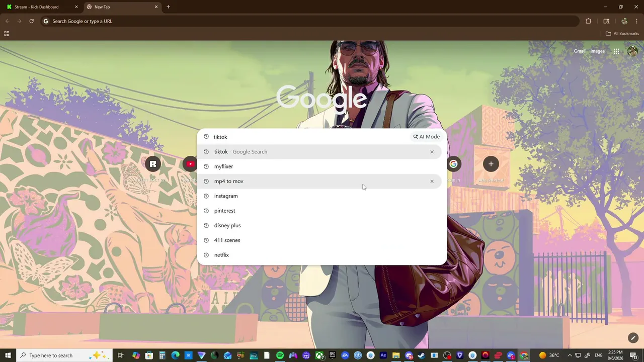The height and width of the screenshot is (362, 644).
Task: Open the Gmail link
Action: click(x=580, y=51)
